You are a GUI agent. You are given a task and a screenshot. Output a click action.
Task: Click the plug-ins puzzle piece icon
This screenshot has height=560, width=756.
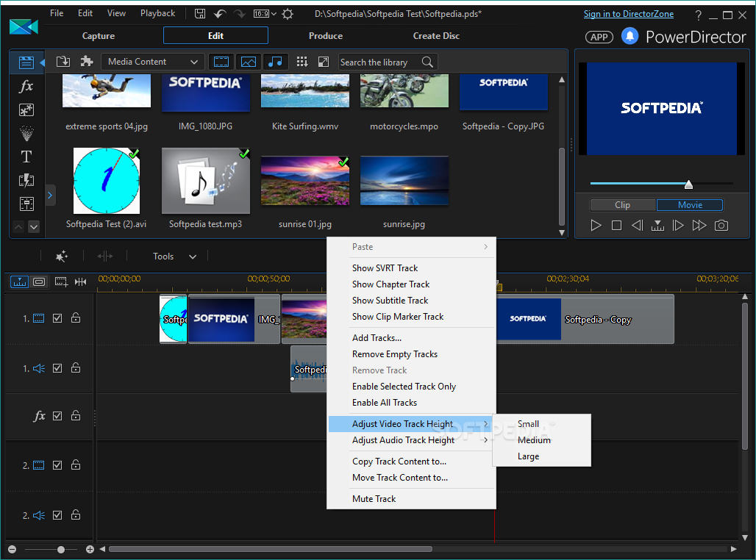tap(87, 62)
